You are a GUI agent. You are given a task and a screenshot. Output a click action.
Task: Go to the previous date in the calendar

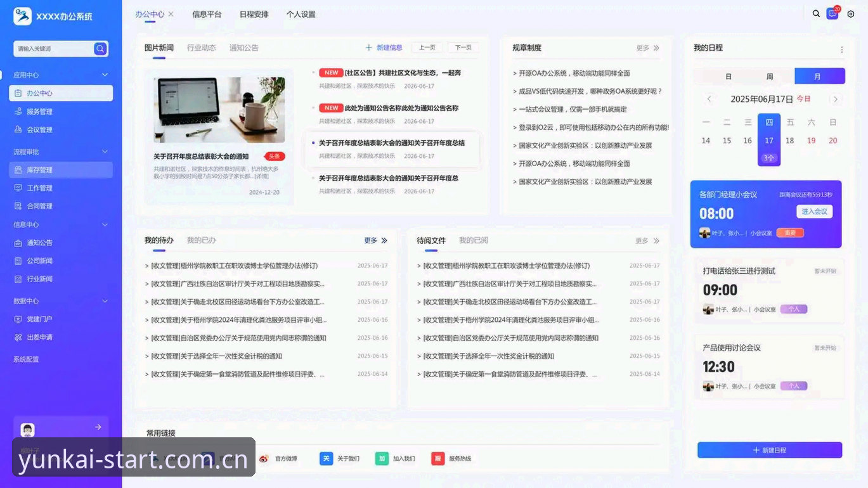point(709,99)
